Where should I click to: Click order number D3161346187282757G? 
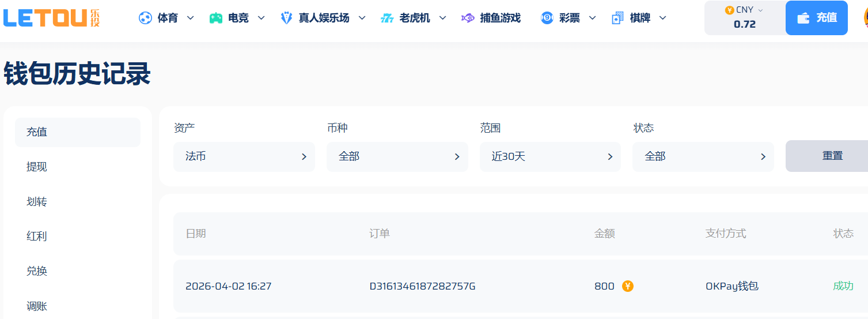coord(422,286)
